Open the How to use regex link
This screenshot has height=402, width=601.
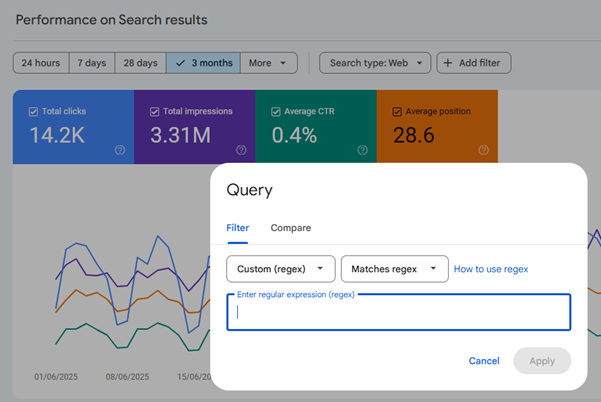tap(491, 269)
